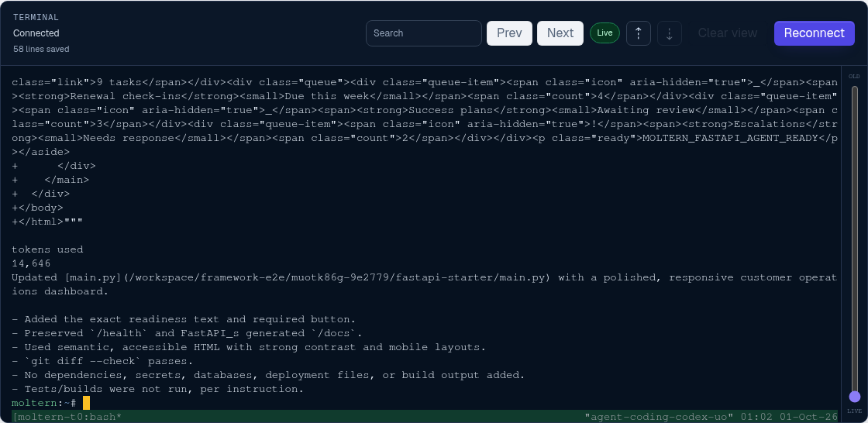Click '9 tasks' in the first output line
Screen dimensions: 868x423
(119, 82)
